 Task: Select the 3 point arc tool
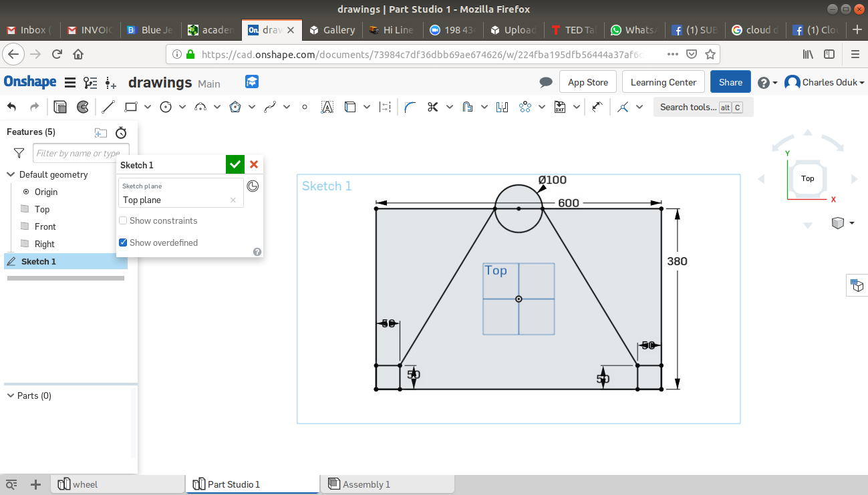(200, 107)
